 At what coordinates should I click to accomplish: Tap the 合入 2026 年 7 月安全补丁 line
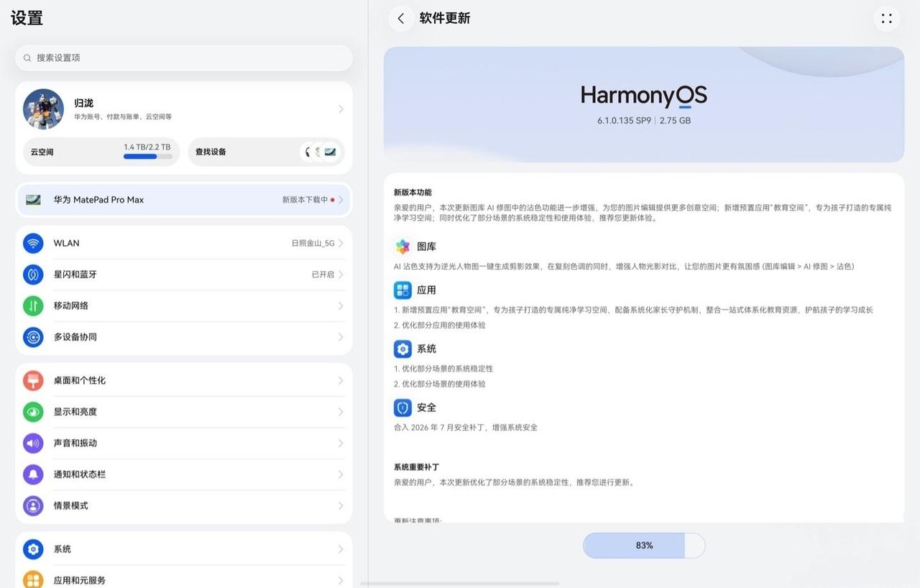466,428
